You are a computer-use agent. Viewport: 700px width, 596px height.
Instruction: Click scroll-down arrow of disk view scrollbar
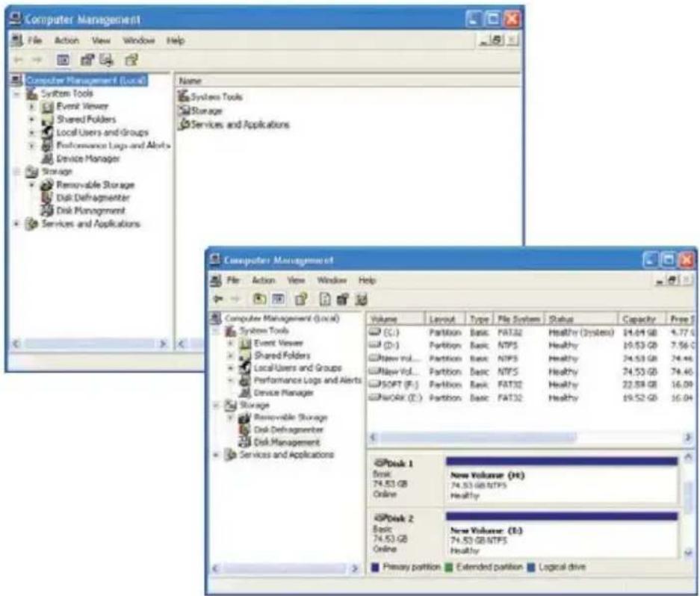688,553
